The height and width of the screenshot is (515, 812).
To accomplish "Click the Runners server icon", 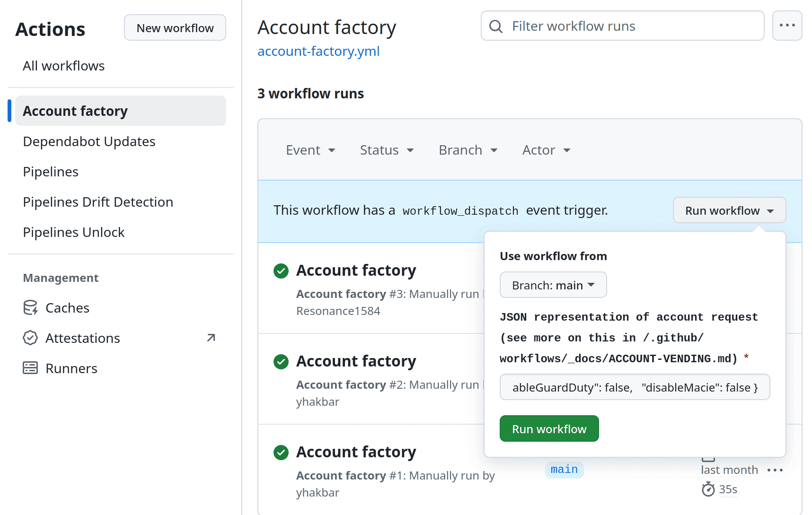I will [30, 368].
